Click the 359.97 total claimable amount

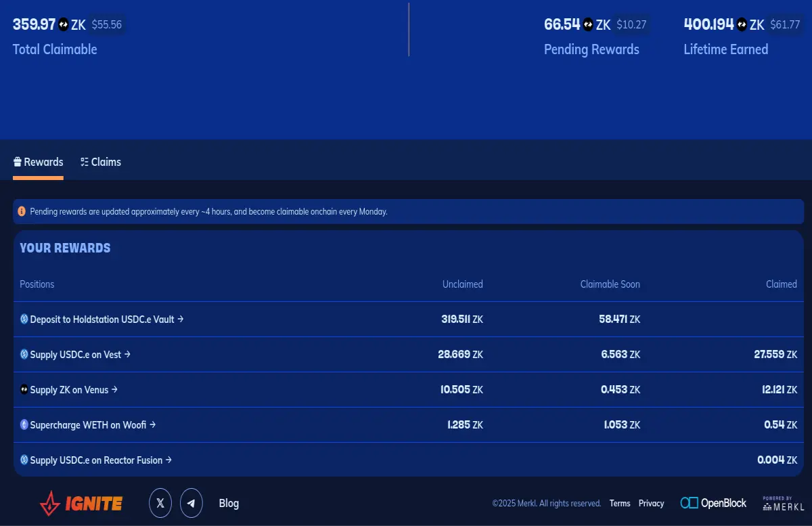34,25
